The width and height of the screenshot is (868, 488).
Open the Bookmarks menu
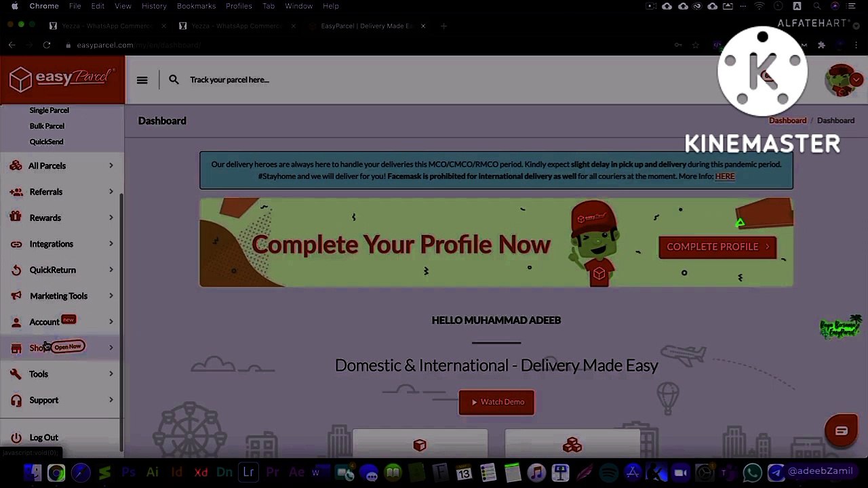tap(196, 6)
